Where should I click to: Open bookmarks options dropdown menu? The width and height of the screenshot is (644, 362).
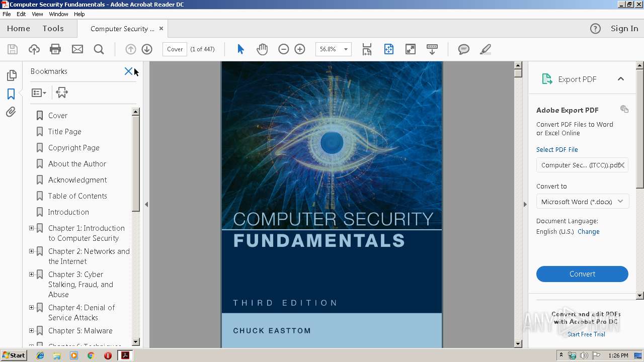(39, 93)
